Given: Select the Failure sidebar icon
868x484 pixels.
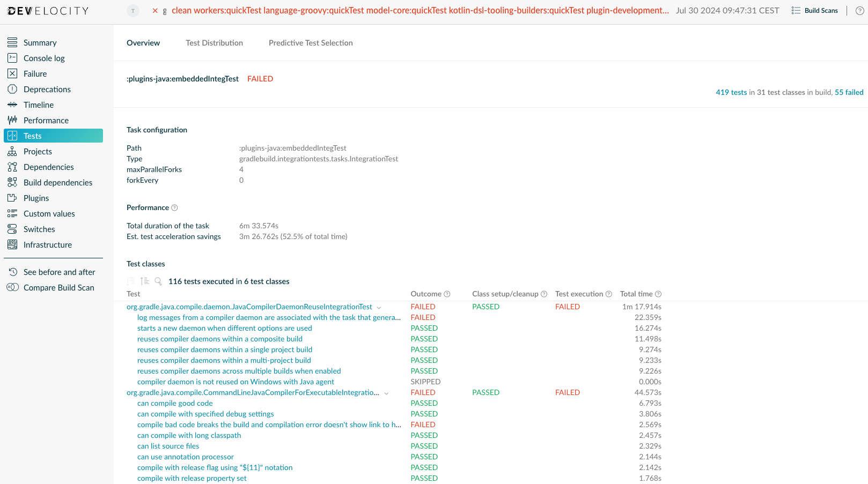Looking at the screenshot, I should tap(13, 73).
